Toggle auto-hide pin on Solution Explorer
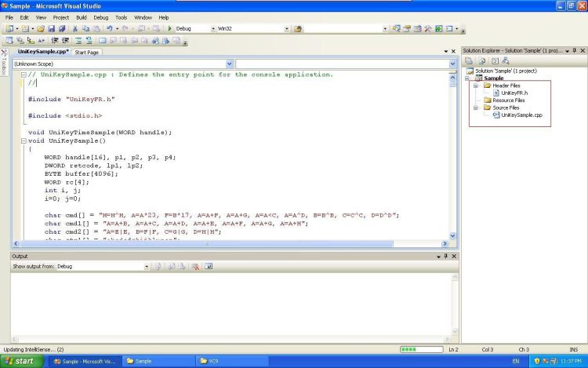Image resolution: width=588 pixels, height=368 pixels. point(575,51)
